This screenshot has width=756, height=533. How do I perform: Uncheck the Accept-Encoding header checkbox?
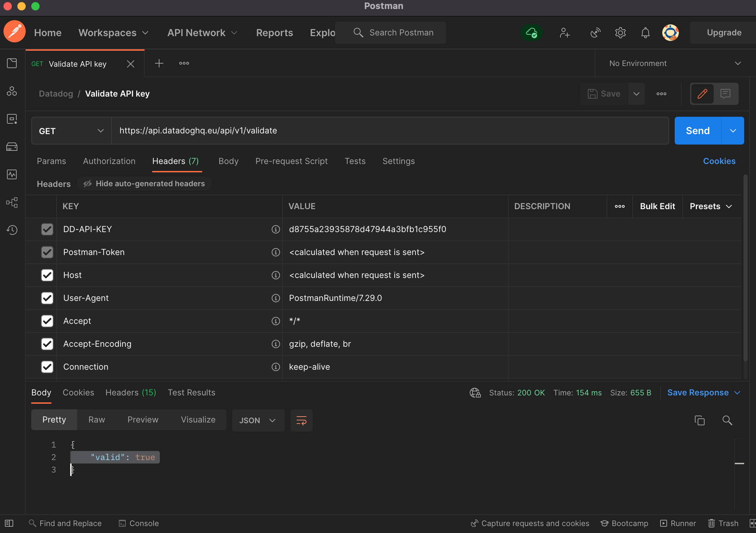tap(47, 344)
